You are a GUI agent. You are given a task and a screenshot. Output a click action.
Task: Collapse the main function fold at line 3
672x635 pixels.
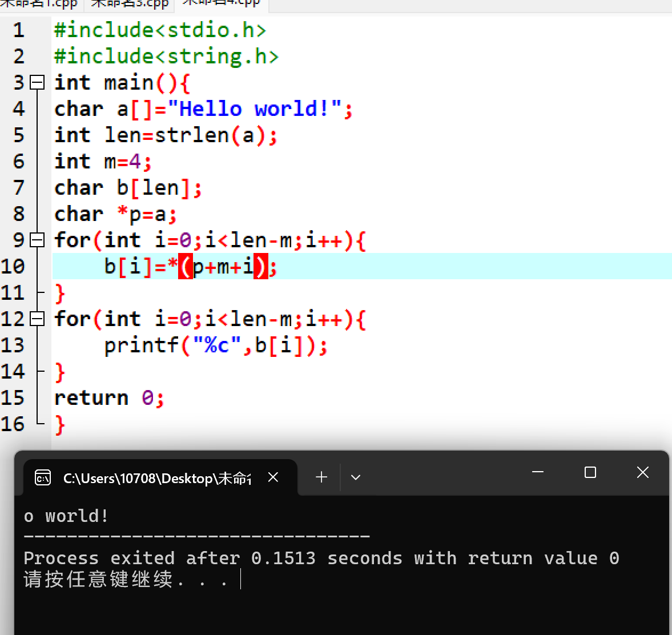[37, 82]
